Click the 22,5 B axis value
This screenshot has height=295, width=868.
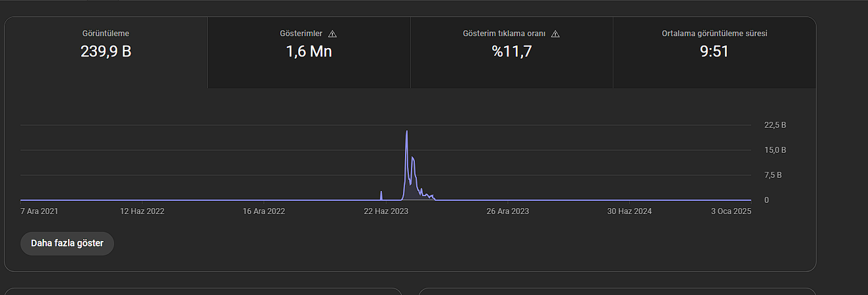point(775,125)
